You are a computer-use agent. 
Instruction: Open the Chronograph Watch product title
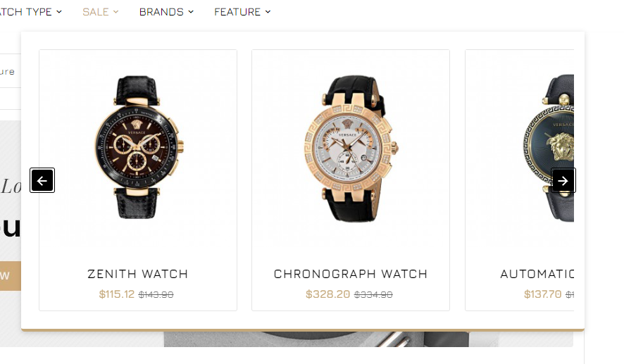click(x=351, y=274)
